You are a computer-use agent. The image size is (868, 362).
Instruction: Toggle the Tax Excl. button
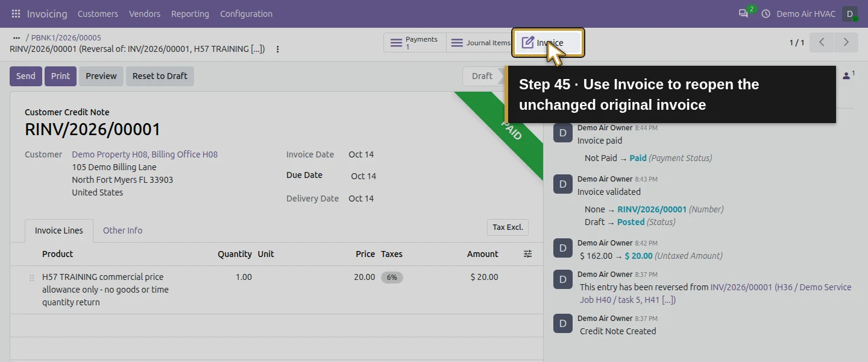click(508, 227)
